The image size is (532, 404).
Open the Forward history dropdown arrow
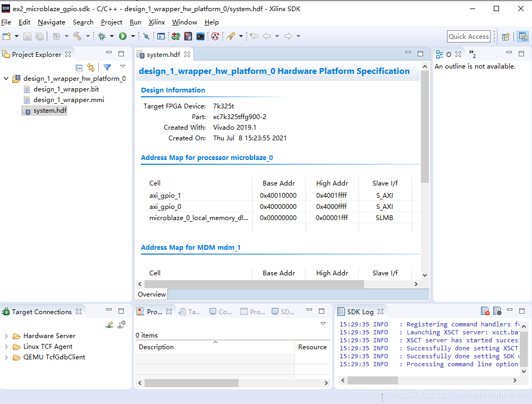[298, 36]
